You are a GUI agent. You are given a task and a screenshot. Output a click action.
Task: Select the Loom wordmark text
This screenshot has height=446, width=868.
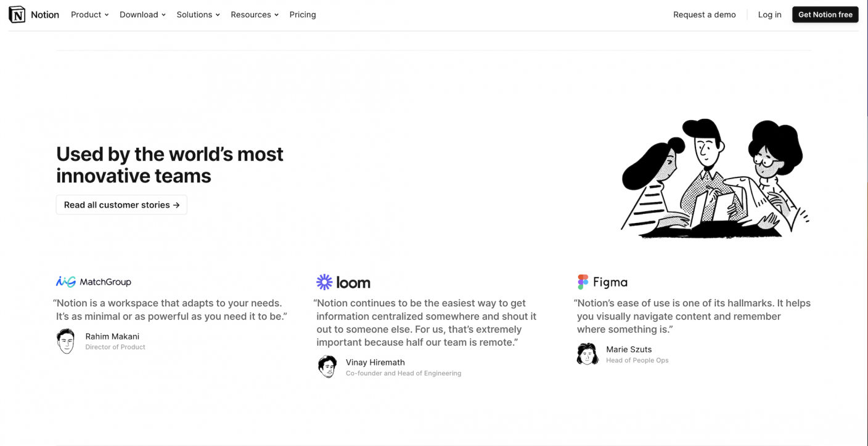tap(353, 282)
